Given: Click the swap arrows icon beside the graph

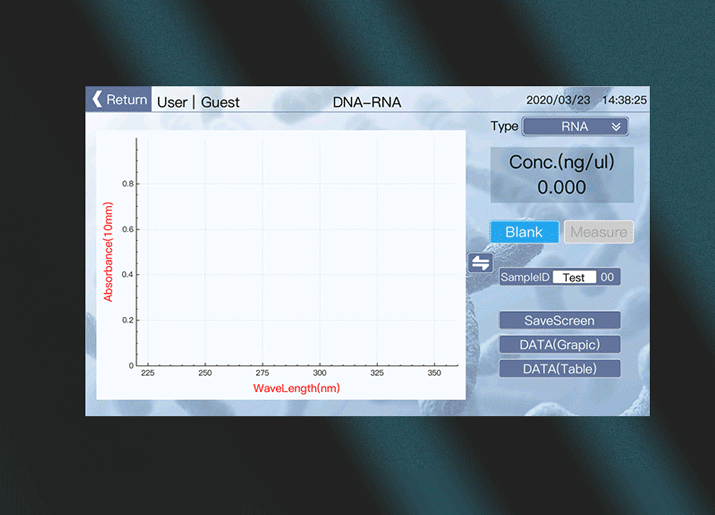Looking at the screenshot, I should (x=481, y=262).
